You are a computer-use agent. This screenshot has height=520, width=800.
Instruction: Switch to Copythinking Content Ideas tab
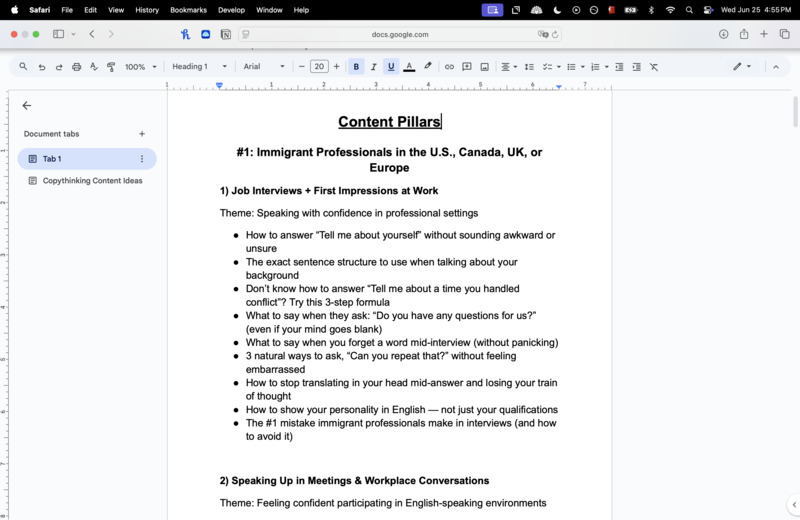(x=87, y=181)
